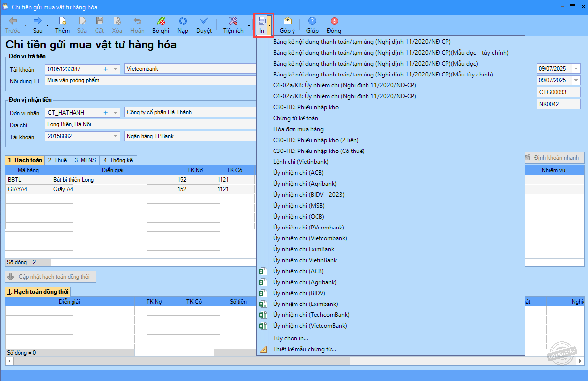Expand the arrow next to Trước
Image resolution: width=588 pixels, height=381 pixels.
coord(25,25)
